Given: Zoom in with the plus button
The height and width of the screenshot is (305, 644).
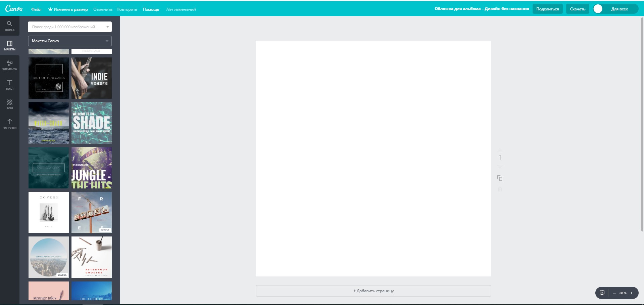Looking at the screenshot, I should tap(632, 293).
